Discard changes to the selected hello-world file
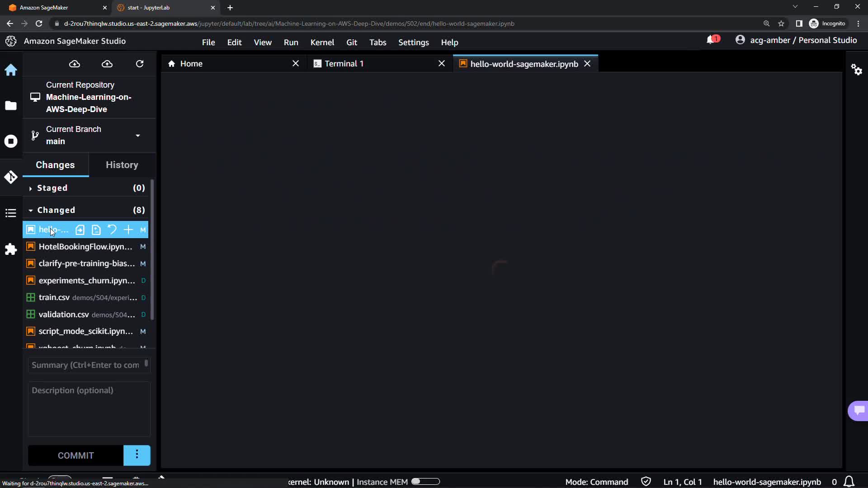 (112, 230)
